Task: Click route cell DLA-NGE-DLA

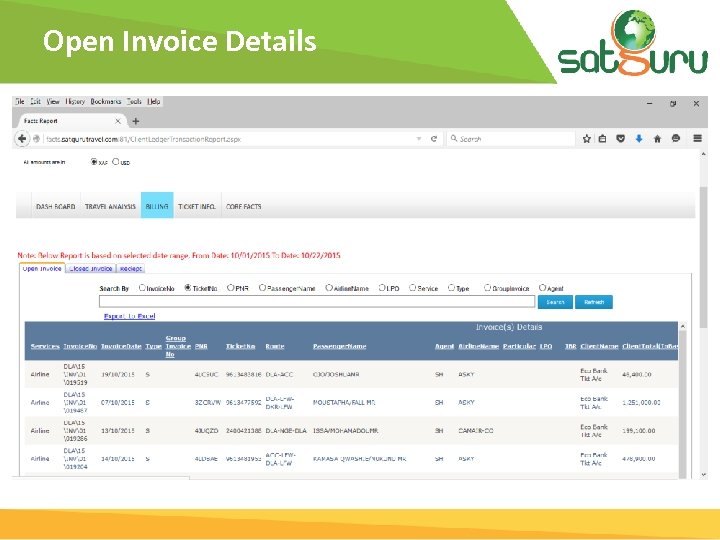Action: pos(286,431)
